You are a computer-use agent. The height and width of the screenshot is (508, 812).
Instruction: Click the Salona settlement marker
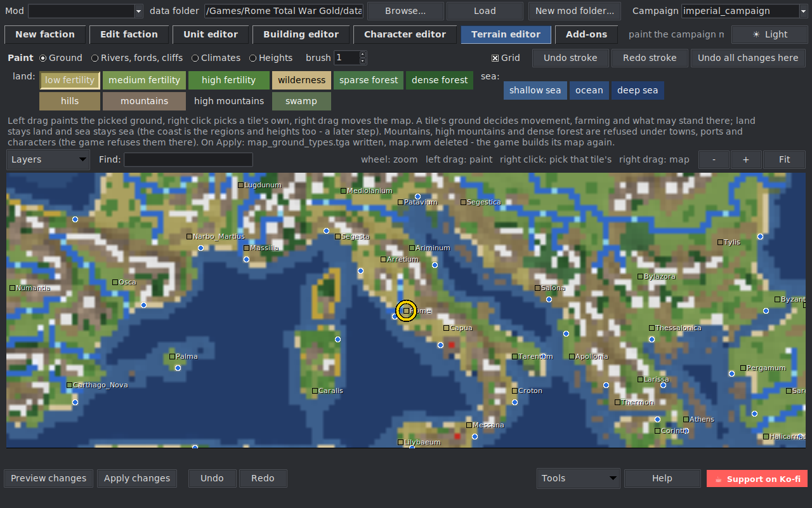click(x=537, y=288)
